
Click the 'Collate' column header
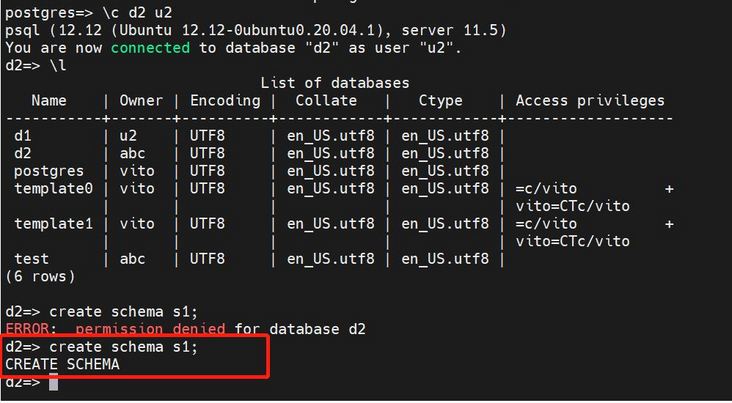[326, 100]
